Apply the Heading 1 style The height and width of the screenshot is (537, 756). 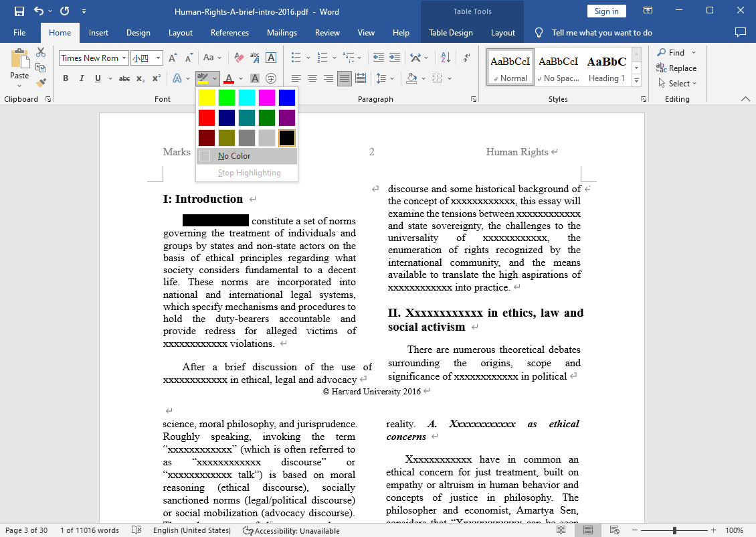coord(607,68)
